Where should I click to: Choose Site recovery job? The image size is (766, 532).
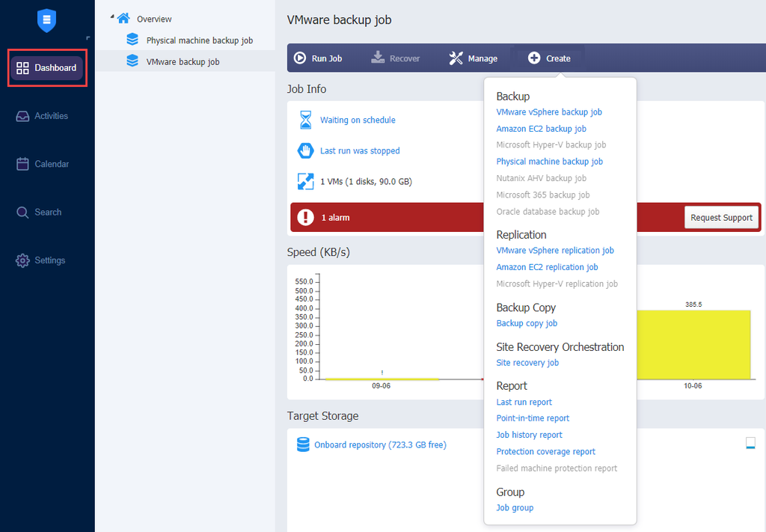coord(527,362)
